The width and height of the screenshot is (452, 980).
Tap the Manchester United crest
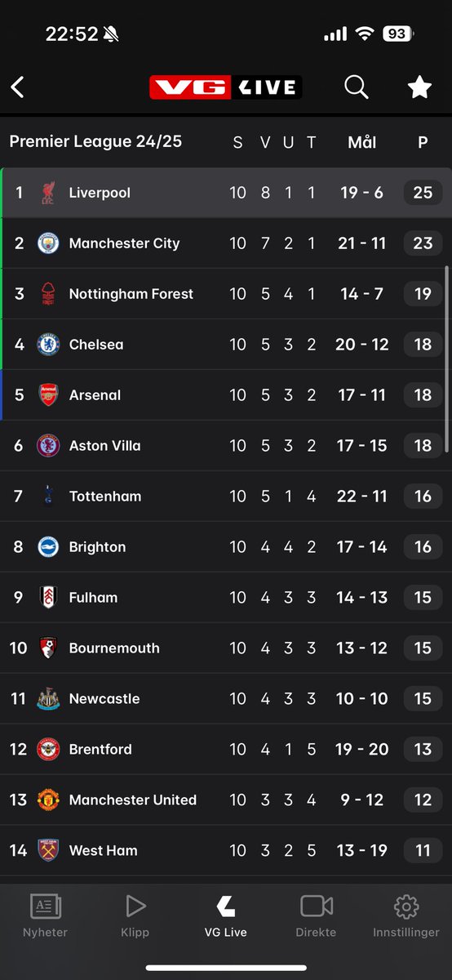[48, 800]
